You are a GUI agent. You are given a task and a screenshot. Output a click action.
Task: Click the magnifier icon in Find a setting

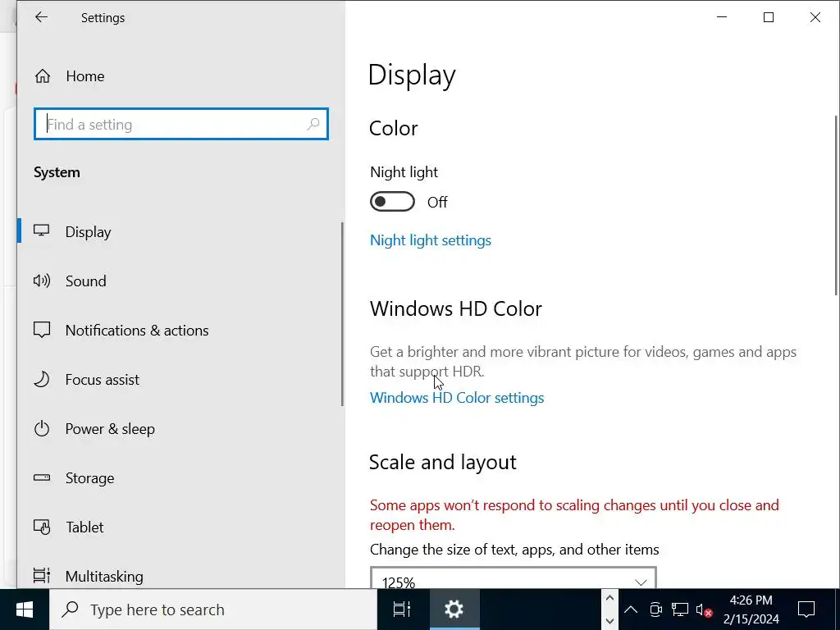313,125
